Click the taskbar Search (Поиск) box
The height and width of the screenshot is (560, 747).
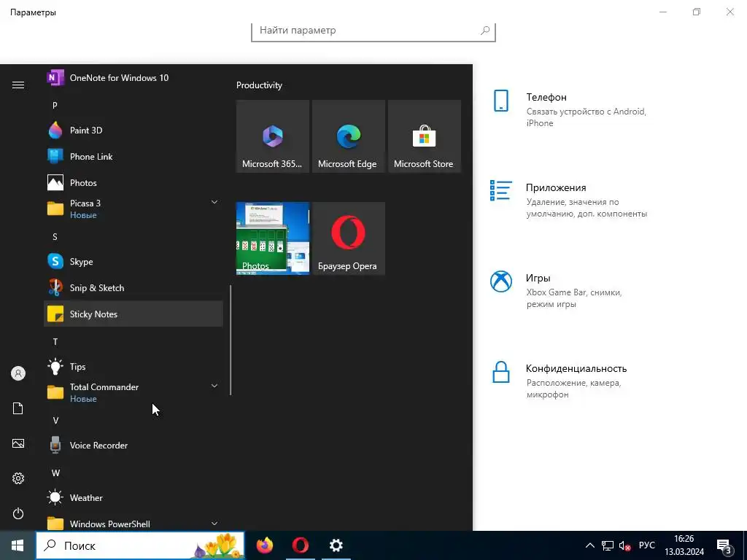click(140, 545)
